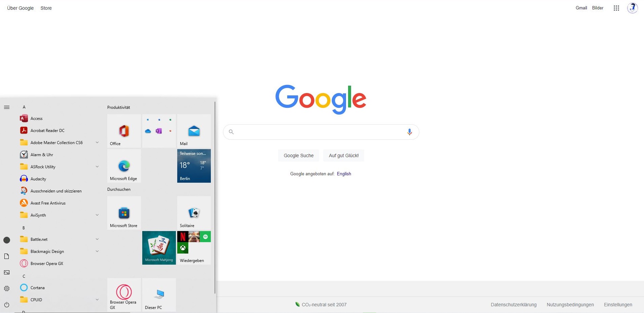
Task: Open the Alarm & Uhr clock icon
Action: pos(24,155)
